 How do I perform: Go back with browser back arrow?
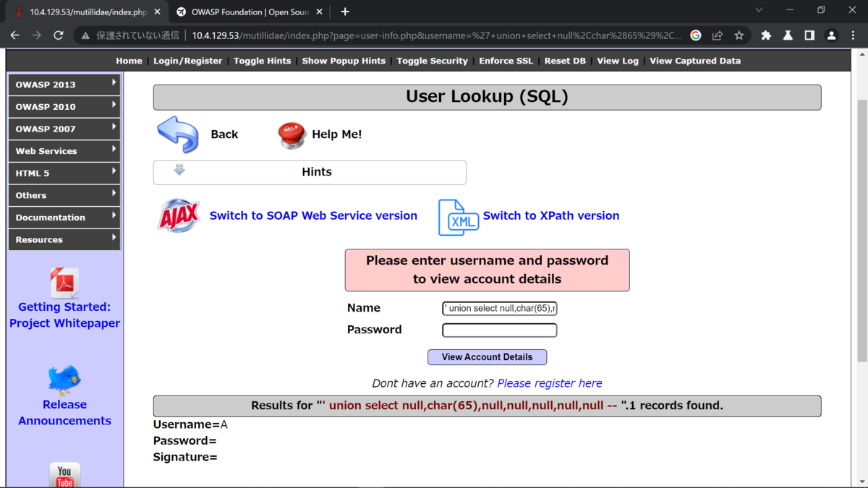(x=15, y=35)
